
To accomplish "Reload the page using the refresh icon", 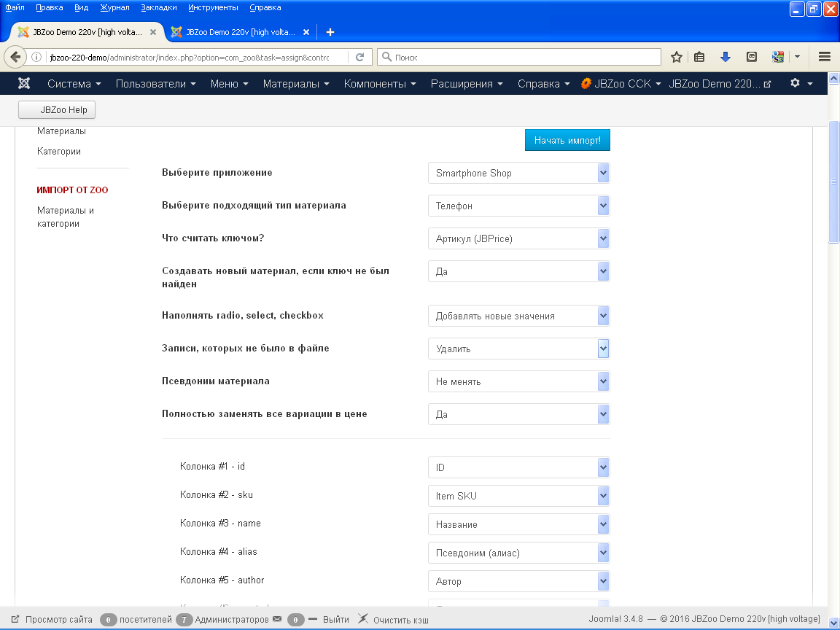I will pos(359,57).
